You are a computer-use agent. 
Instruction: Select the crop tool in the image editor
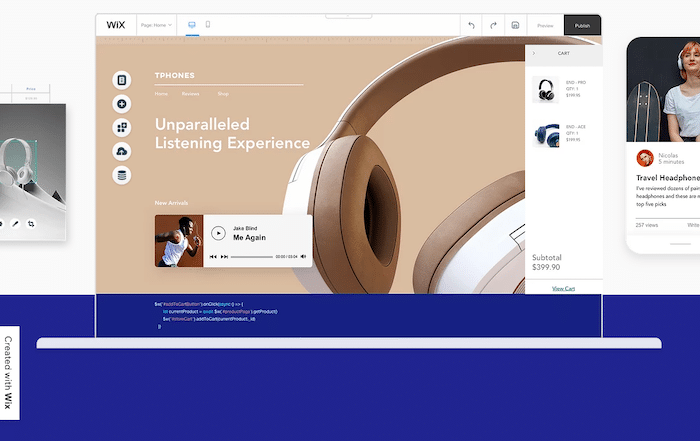[x=31, y=224]
